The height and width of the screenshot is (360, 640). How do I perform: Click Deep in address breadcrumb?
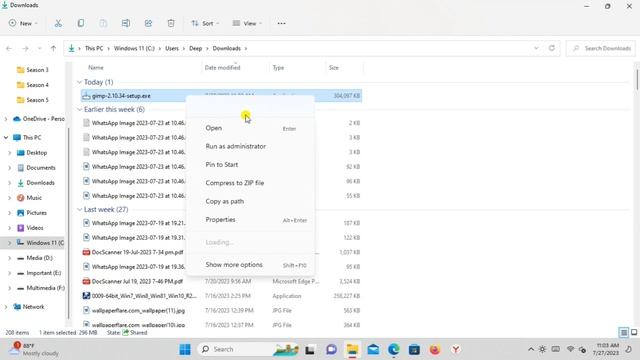[196, 48]
